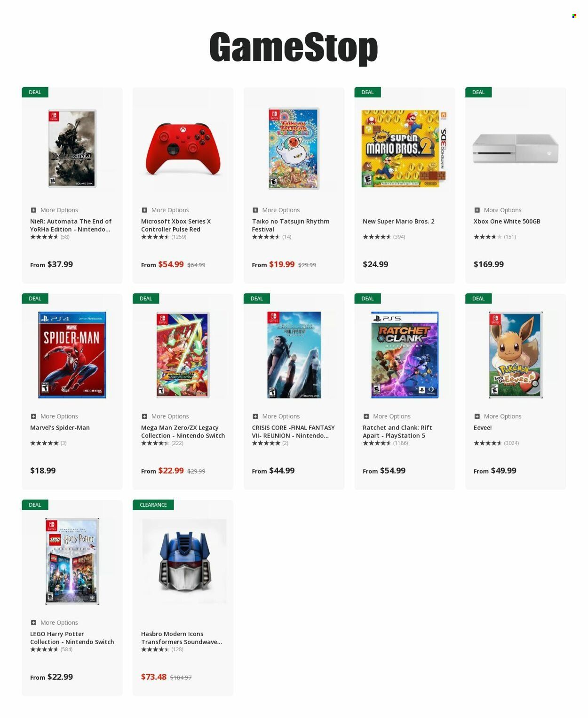
Task: Click plus icon for Xbox Series X Controller
Action: (x=144, y=210)
